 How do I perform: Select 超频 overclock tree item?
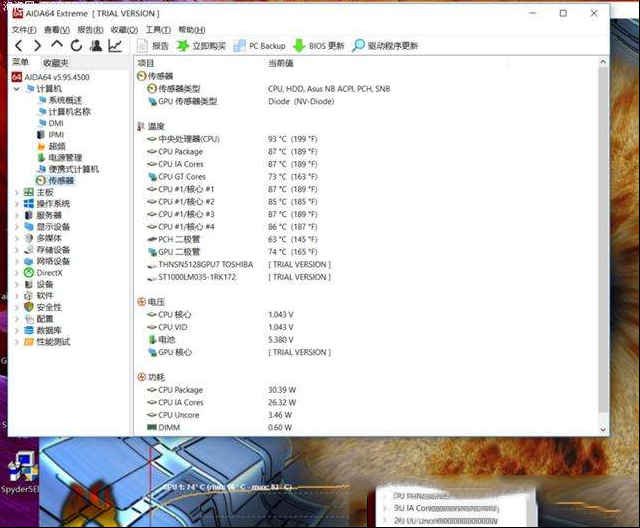click(x=51, y=146)
